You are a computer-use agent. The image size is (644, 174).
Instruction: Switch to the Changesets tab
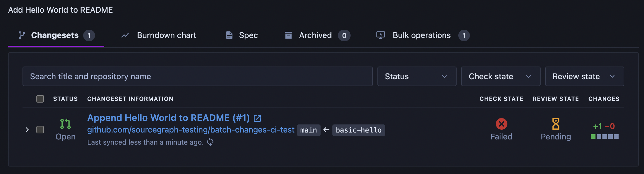(56, 35)
